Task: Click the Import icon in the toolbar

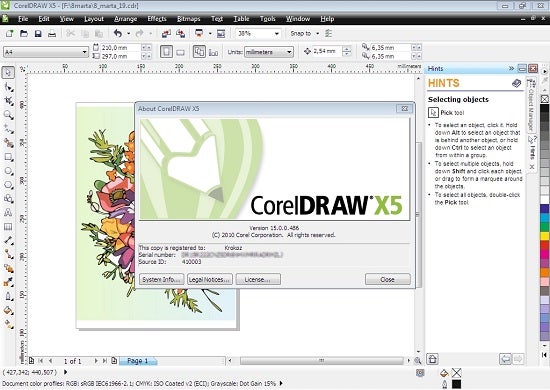Action: coord(166,34)
